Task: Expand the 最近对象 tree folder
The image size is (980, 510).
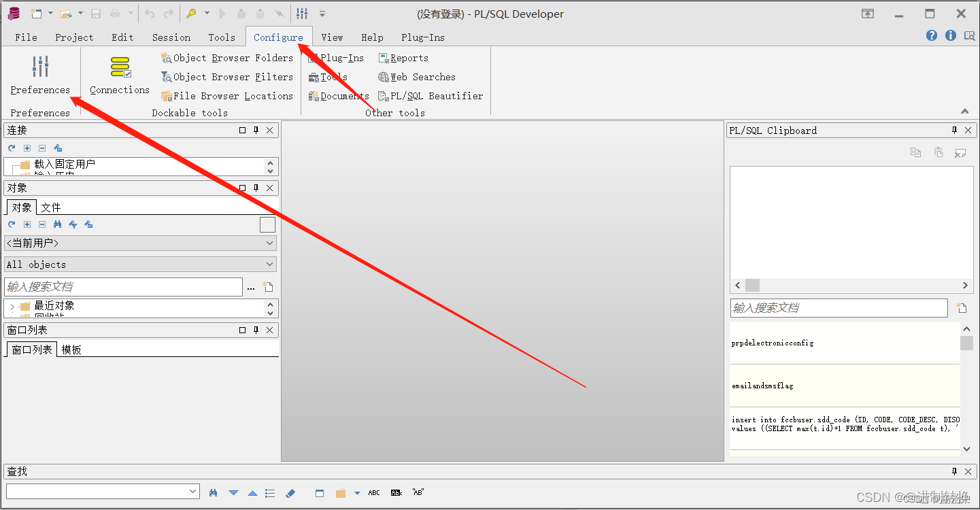Action: tap(12, 306)
